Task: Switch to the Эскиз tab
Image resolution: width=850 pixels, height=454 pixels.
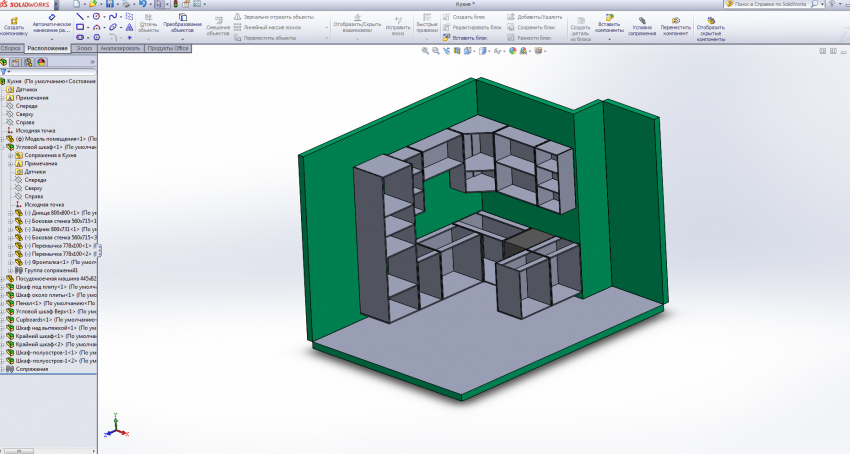Action: [x=84, y=48]
